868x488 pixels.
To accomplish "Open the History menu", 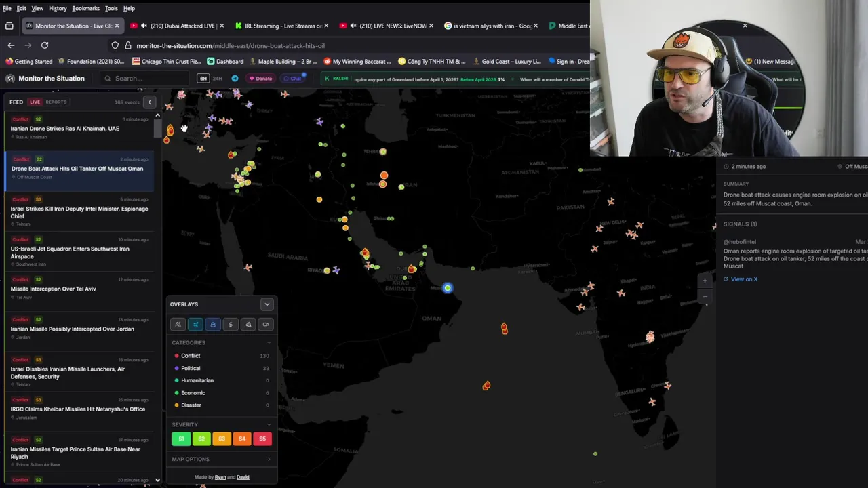I will pyautogui.click(x=58, y=8).
